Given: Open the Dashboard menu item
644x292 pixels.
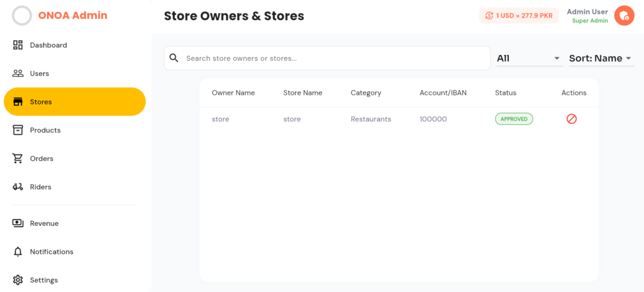Looking at the screenshot, I should (75, 45).
